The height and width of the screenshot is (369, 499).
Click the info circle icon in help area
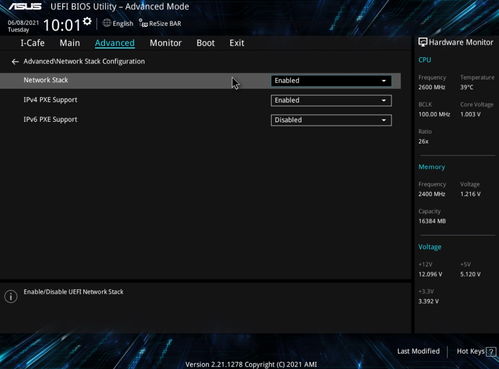coord(11,296)
